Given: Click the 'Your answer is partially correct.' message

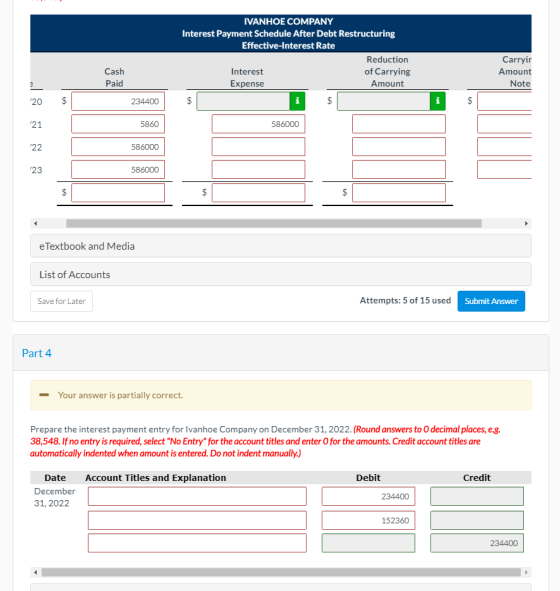Looking at the screenshot, I should 120,395.
